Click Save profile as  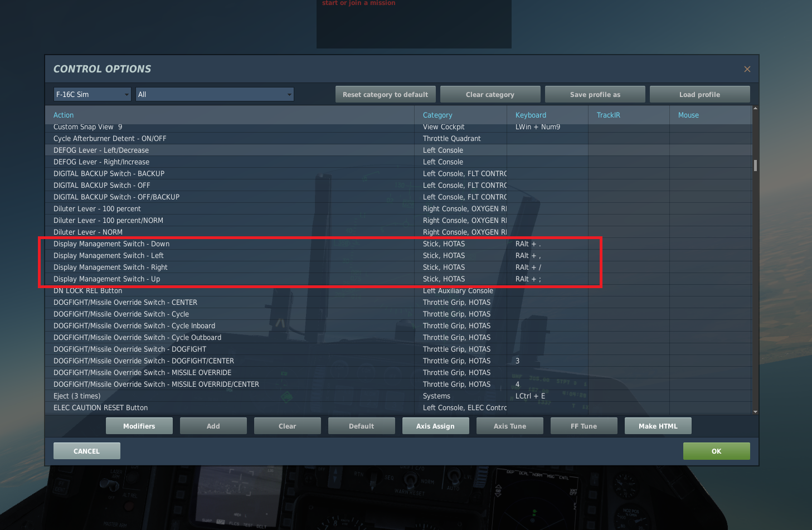pyautogui.click(x=595, y=94)
